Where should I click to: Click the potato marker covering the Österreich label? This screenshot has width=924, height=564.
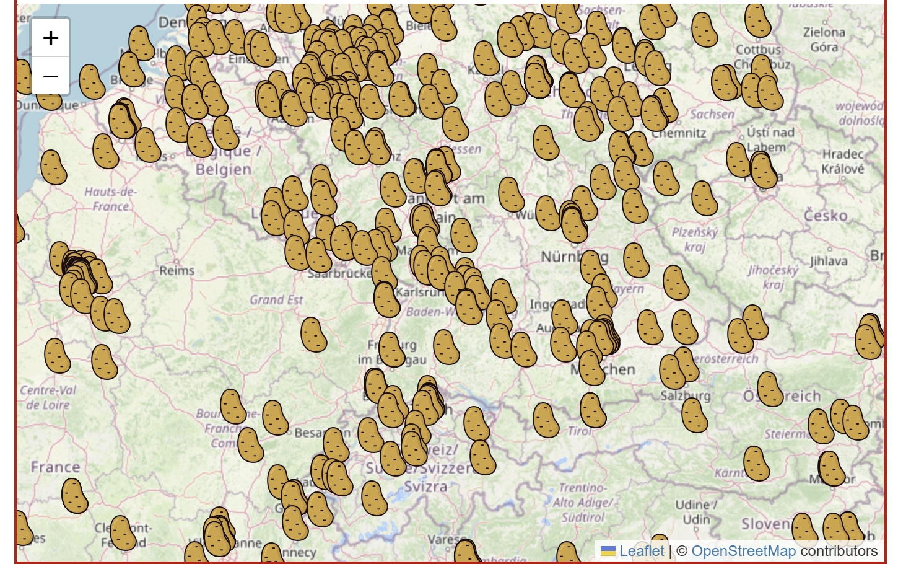(x=770, y=389)
